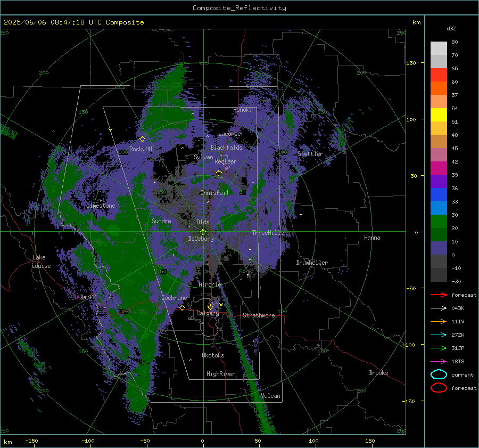Click the cyan current ellipse icon
479x448 pixels.
coord(439,374)
